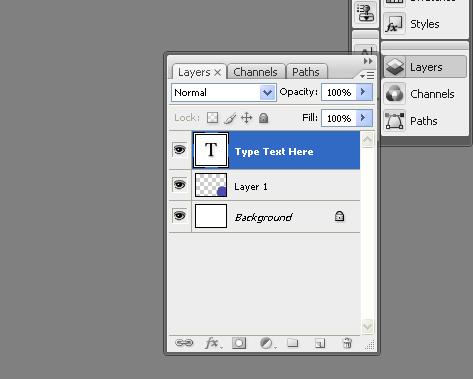Select the Layers tab
Viewport: 473px width, 379px height.
tap(194, 72)
